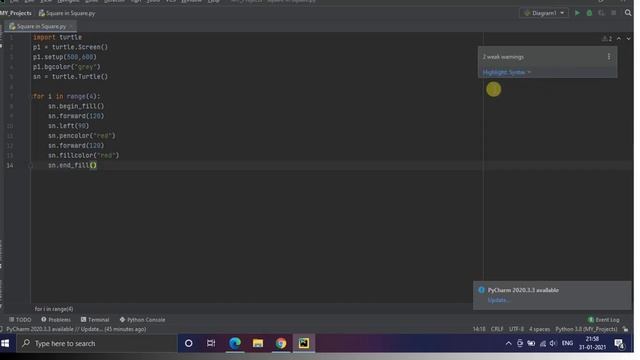Open the Terminal tool window
The image size is (640, 360).
95,320
